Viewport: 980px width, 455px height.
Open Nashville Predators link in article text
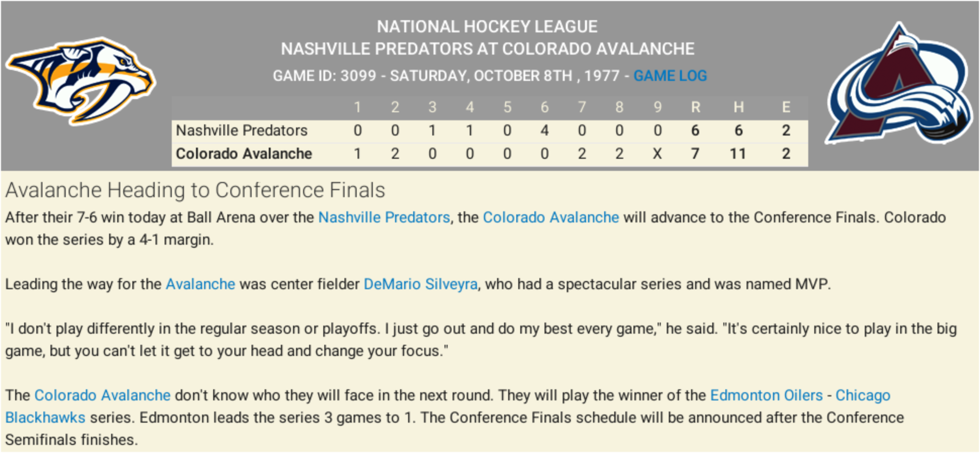coord(384,217)
